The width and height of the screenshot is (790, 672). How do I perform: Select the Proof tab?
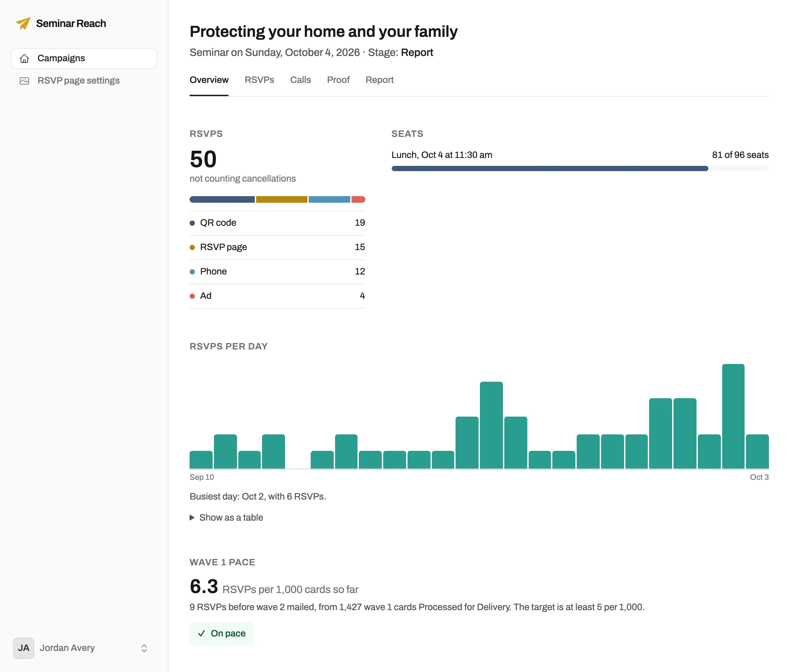(338, 80)
